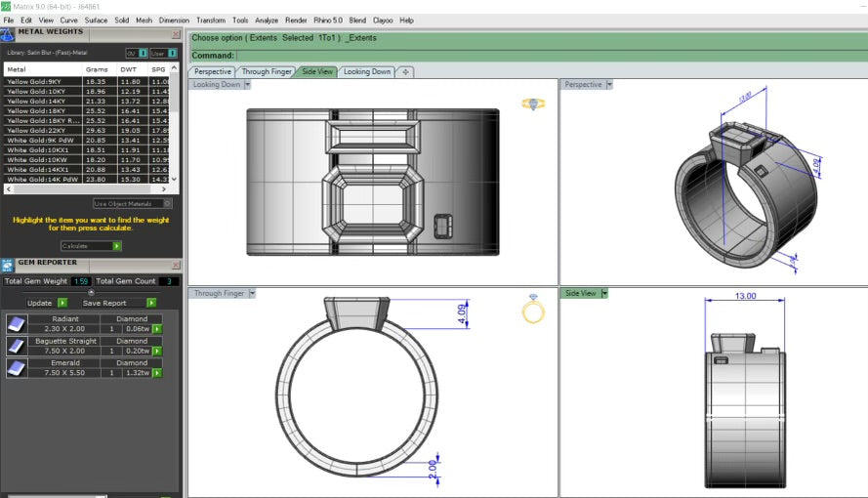Select the Radiant gem thumbnail icon

pos(16,324)
